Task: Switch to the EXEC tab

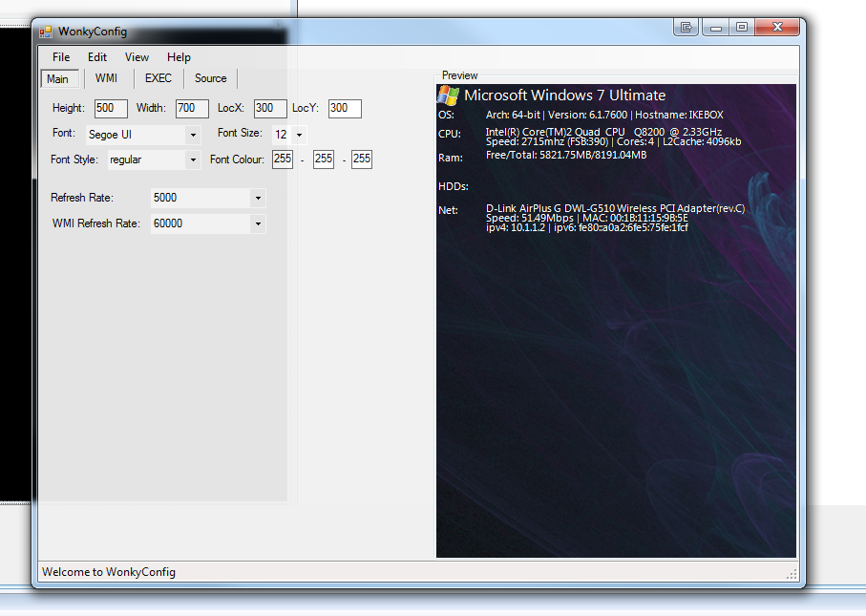Action: [157, 78]
